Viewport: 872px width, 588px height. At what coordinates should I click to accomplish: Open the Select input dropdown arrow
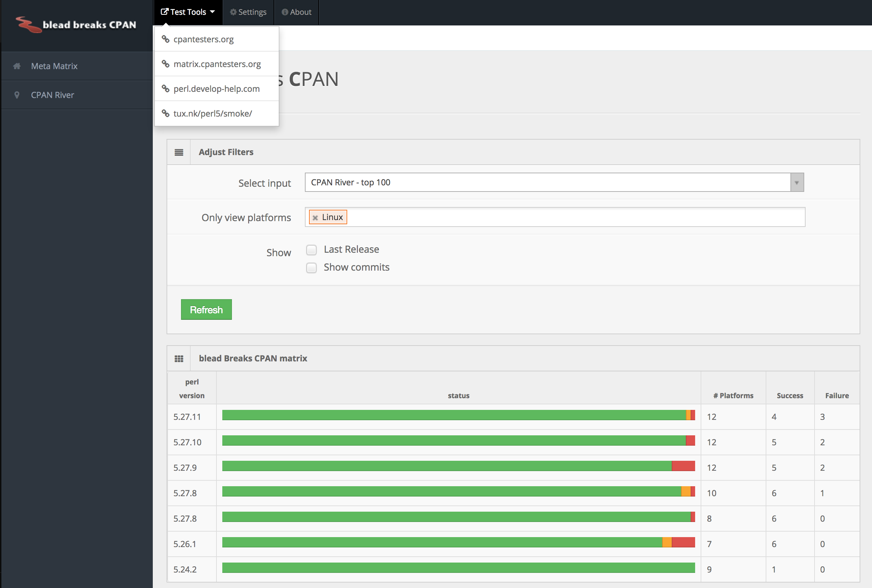pyautogui.click(x=797, y=183)
